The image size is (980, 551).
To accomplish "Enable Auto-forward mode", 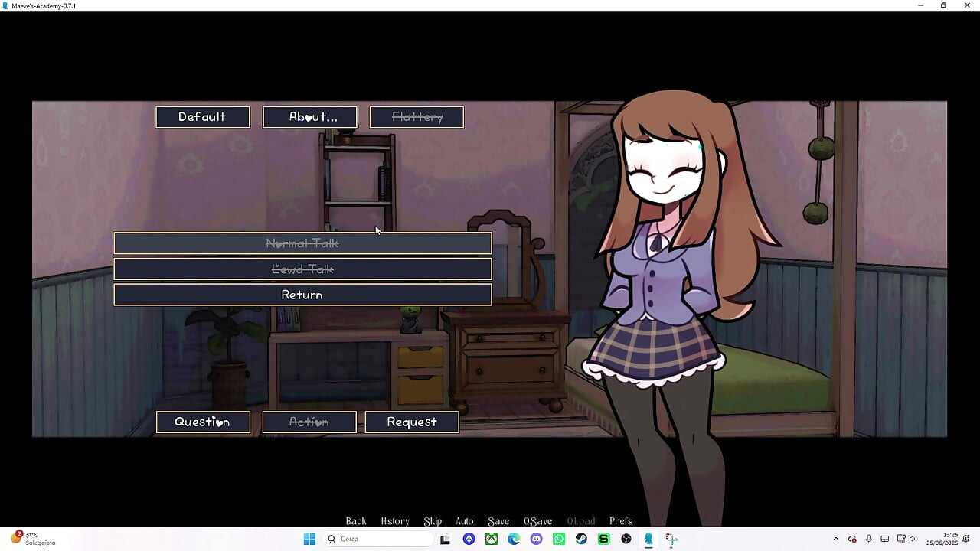I will click(x=465, y=521).
